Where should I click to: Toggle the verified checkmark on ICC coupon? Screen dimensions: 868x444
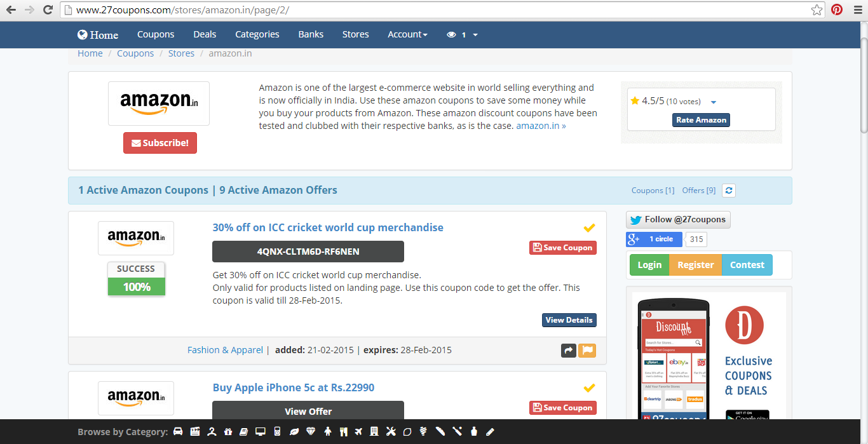[589, 227]
